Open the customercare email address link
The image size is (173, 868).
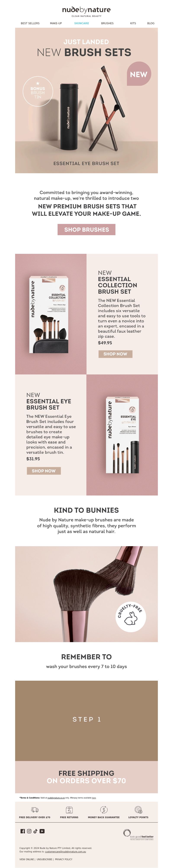[65, 852]
